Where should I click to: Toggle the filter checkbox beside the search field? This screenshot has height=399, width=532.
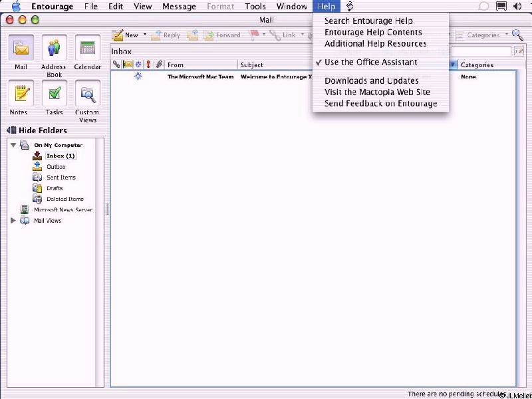click(x=519, y=52)
